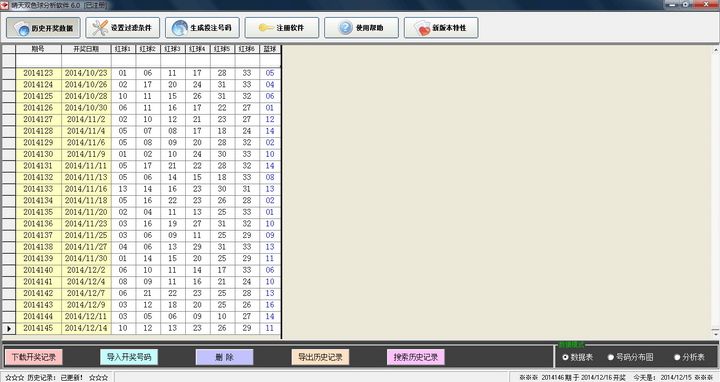Image resolution: width=720 pixels, height=382 pixels.
Task: Sort by the 期号 column header
Action: [39, 49]
